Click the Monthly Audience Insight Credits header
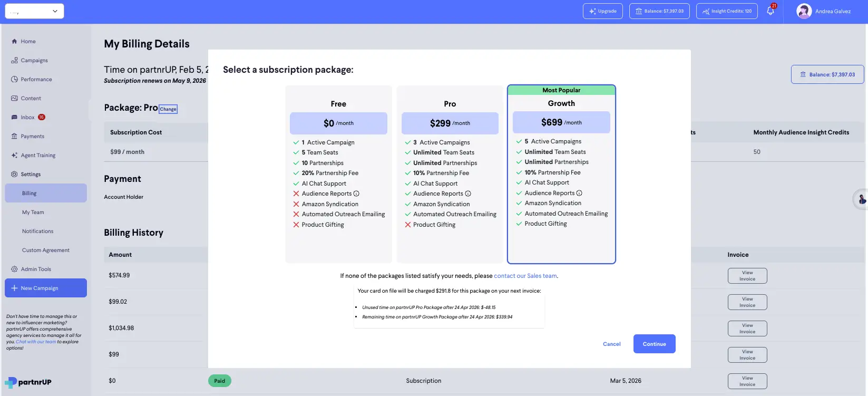The width and height of the screenshot is (868, 396). pos(801,132)
